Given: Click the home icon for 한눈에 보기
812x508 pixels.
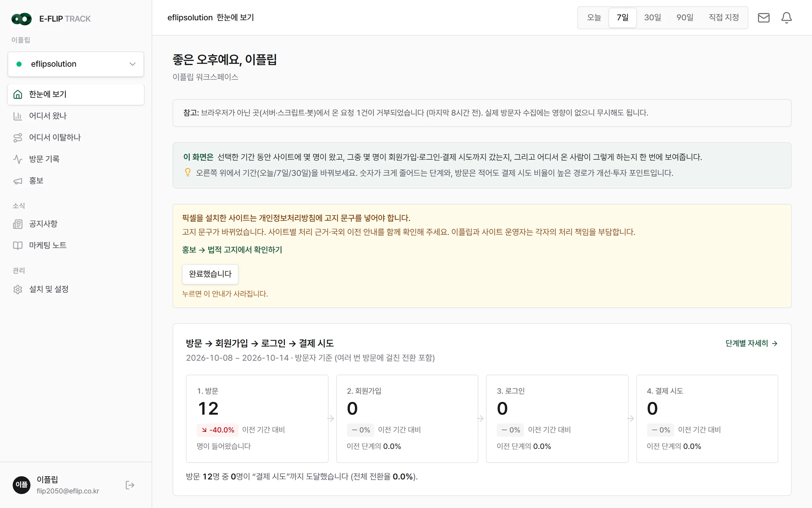Looking at the screenshot, I should tap(18, 94).
